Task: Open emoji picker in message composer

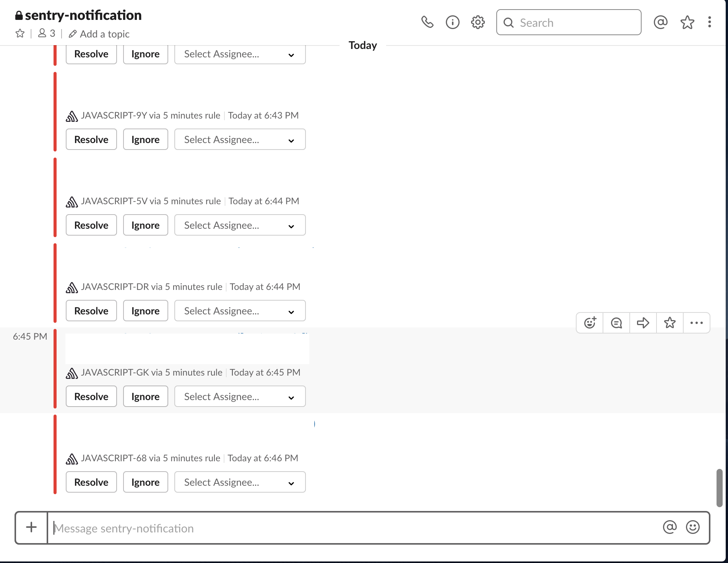Action: pyautogui.click(x=693, y=527)
